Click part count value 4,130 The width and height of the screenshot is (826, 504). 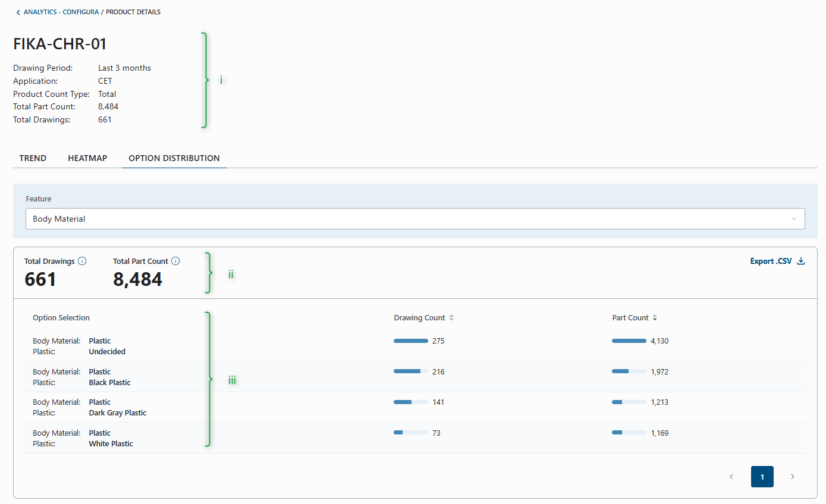pos(659,341)
